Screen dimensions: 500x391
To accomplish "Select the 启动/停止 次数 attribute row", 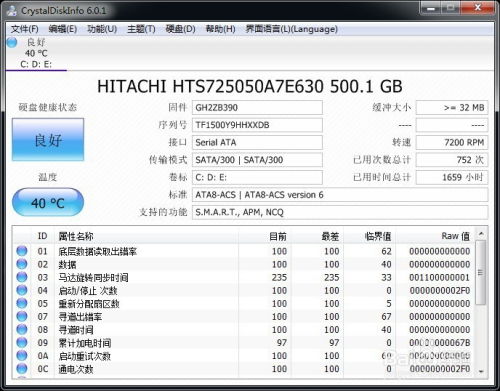I will pyautogui.click(x=244, y=290).
